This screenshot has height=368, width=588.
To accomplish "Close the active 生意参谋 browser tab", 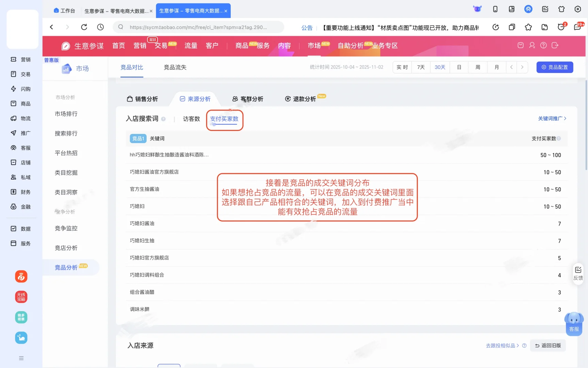I will pyautogui.click(x=226, y=11).
